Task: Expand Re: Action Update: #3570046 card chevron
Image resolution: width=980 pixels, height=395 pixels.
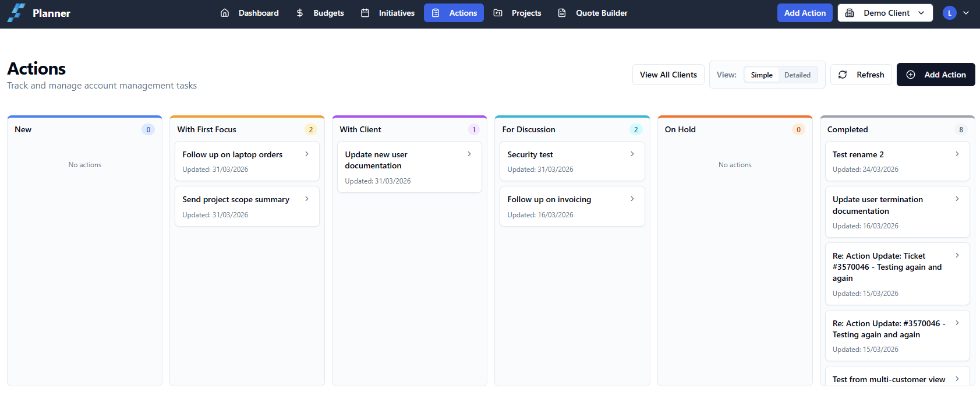Action: pos(957,323)
